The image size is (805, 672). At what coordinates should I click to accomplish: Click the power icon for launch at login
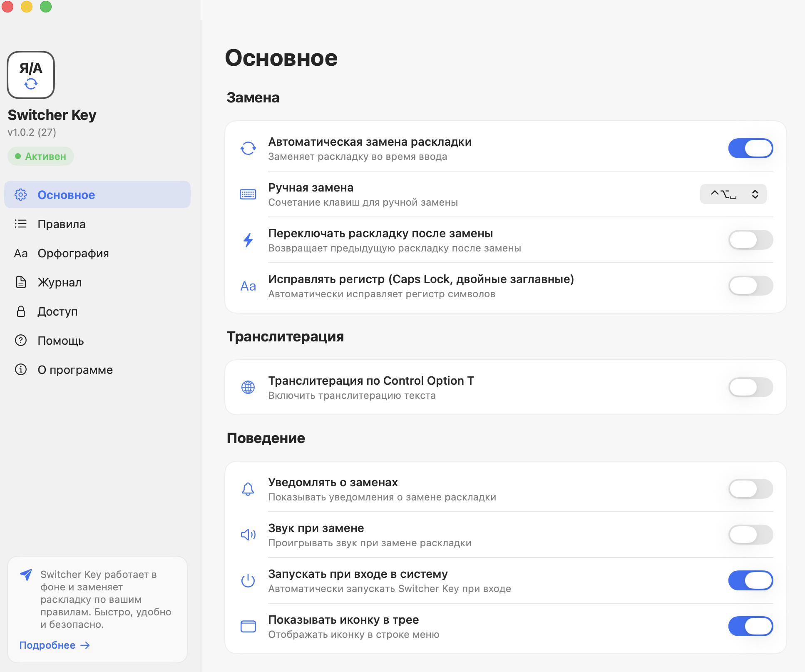[x=248, y=580]
